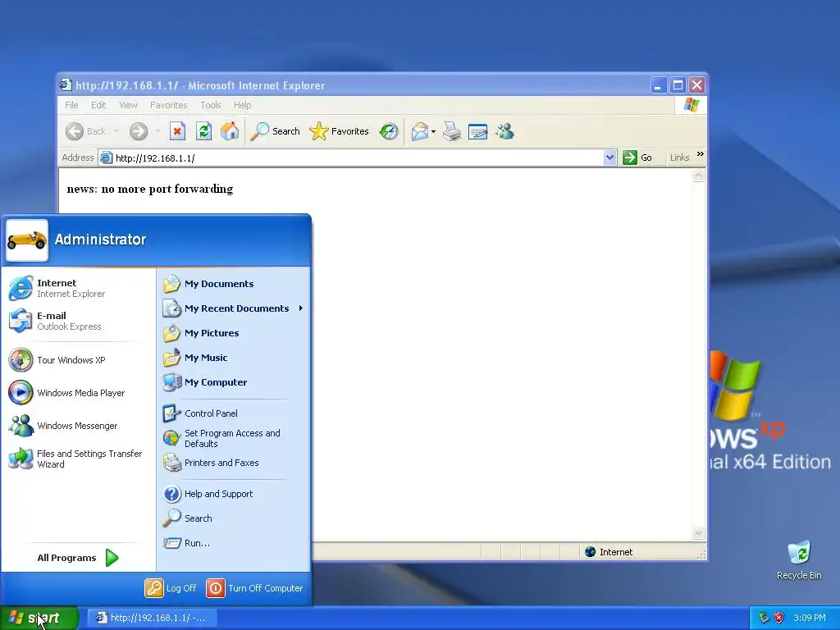Expand the Mail dropdown arrow
This screenshot has height=630, width=840.
[433, 131]
